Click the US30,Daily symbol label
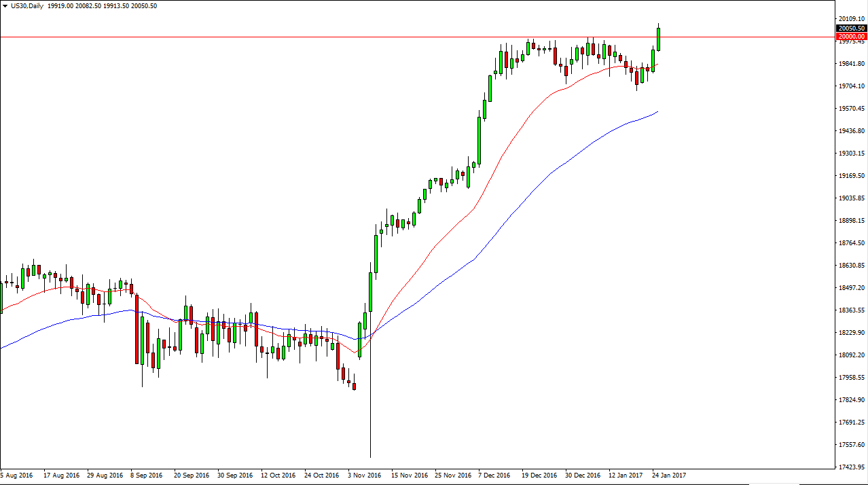Viewport: 868px width, 485px height. click(27, 6)
